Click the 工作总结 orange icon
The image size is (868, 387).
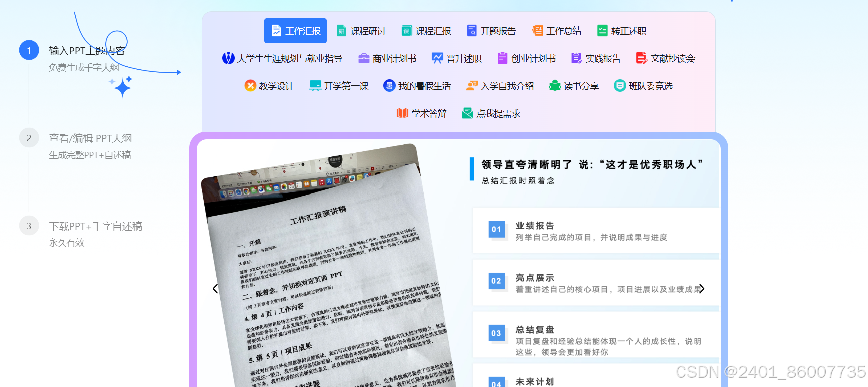(537, 31)
